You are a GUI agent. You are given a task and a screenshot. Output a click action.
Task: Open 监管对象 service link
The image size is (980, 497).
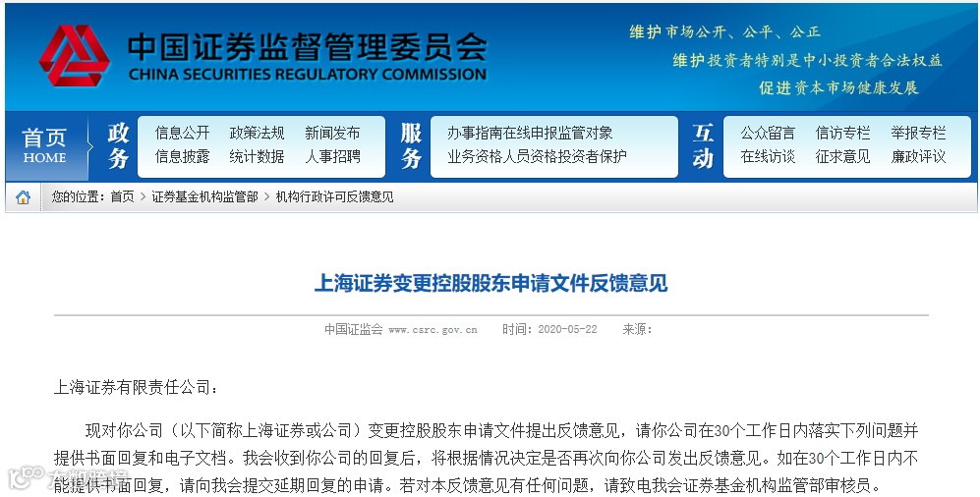[x=585, y=133]
